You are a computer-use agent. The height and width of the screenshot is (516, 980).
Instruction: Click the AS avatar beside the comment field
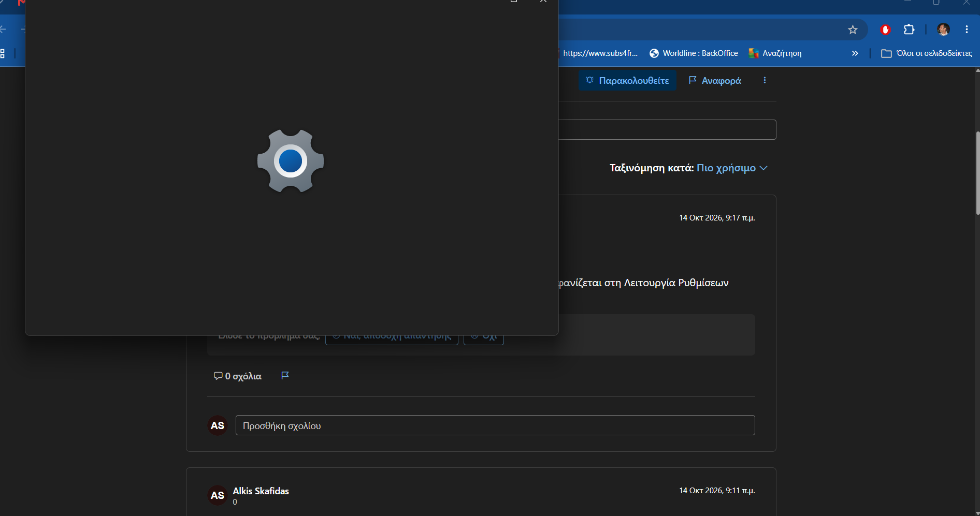(x=218, y=425)
